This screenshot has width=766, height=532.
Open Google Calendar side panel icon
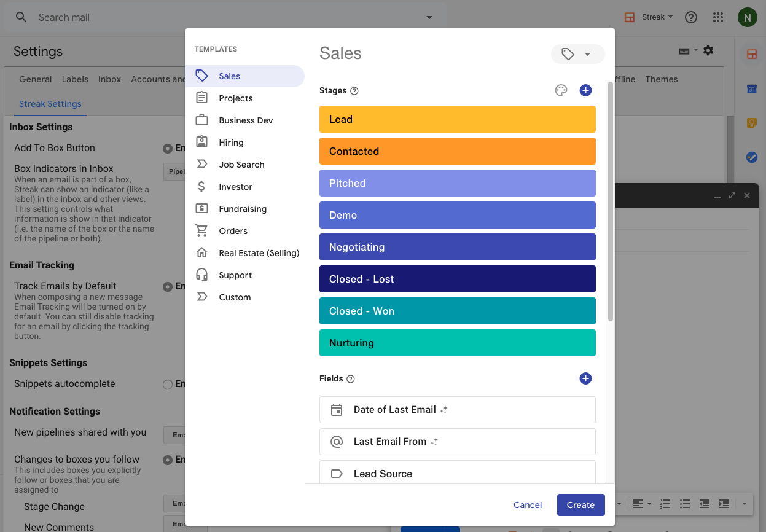(751, 88)
